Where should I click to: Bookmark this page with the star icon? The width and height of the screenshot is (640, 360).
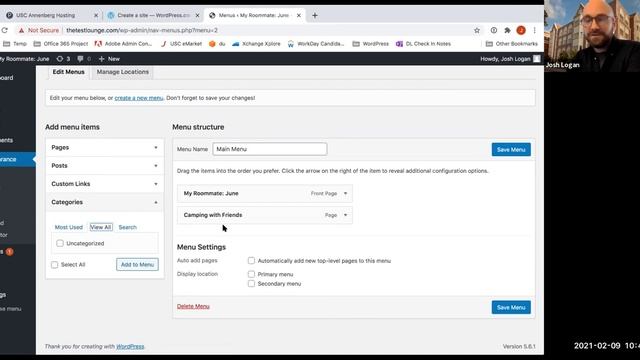477,30
